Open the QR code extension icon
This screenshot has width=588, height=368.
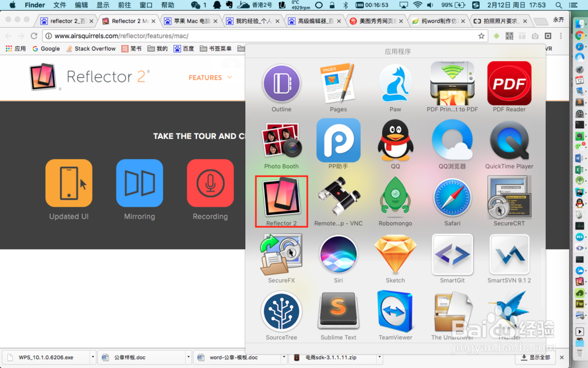click(x=509, y=36)
